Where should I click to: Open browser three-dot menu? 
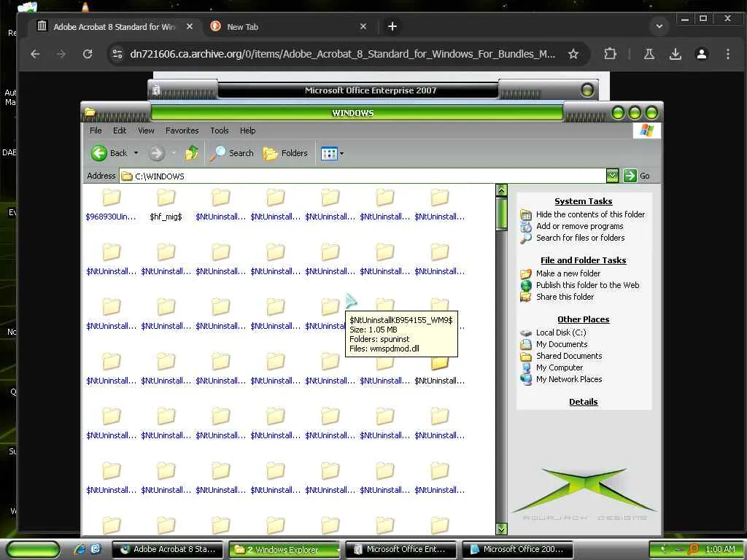(x=727, y=54)
